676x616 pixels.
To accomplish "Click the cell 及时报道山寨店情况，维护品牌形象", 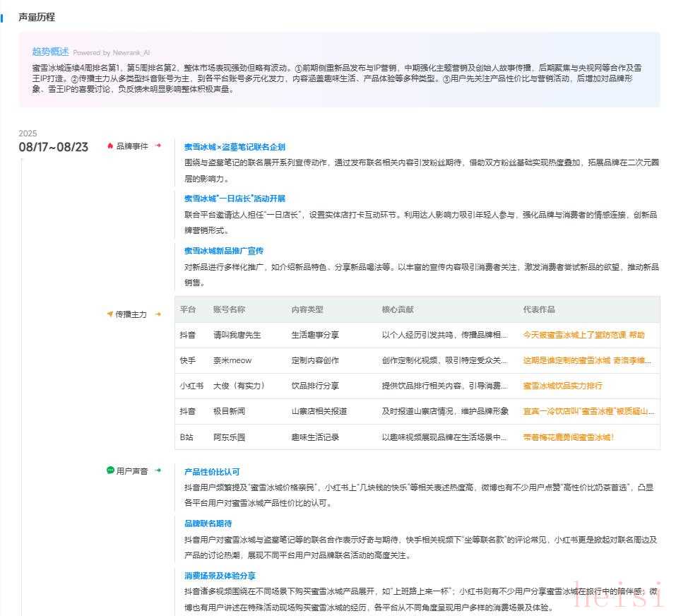I will point(445,411).
